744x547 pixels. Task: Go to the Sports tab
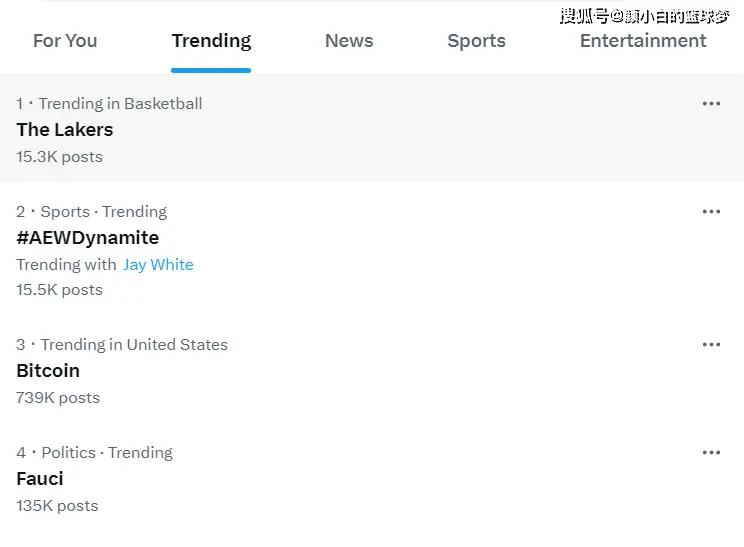[476, 41]
